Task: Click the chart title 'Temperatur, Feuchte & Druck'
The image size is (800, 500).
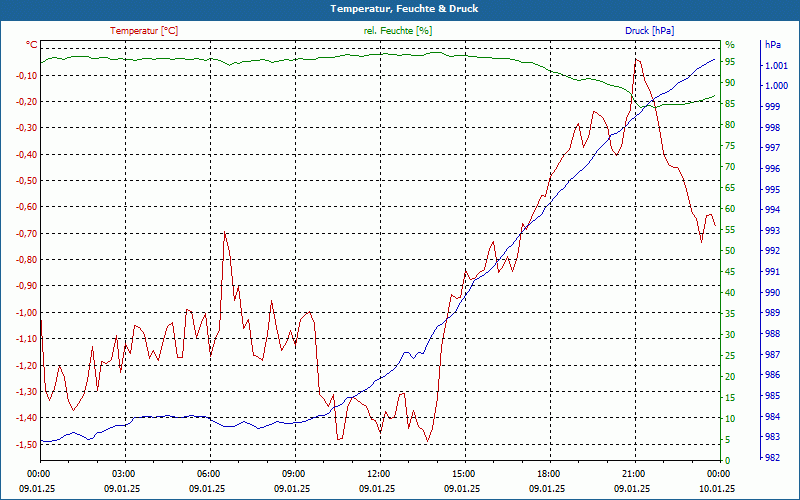Action: (404, 9)
